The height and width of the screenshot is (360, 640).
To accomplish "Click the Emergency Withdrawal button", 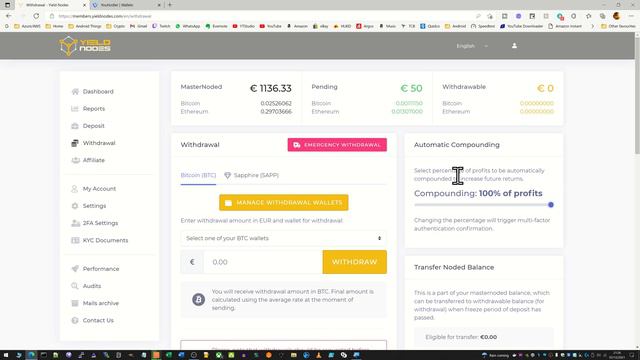I will [x=337, y=145].
